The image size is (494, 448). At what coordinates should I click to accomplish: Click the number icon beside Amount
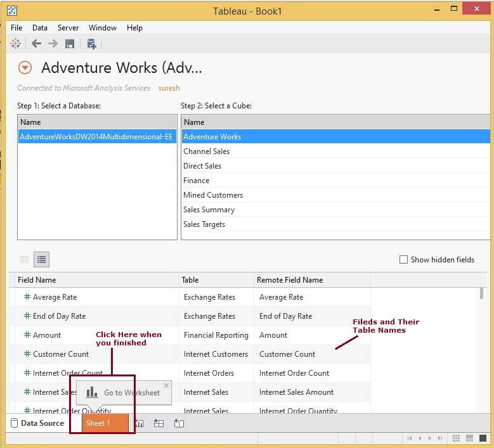point(27,335)
